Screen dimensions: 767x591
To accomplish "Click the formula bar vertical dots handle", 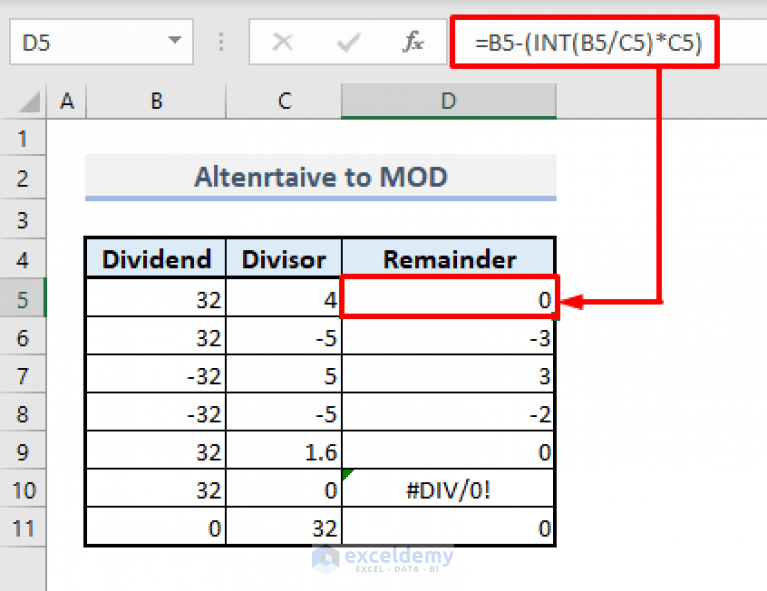I will (x=221, y=42).
